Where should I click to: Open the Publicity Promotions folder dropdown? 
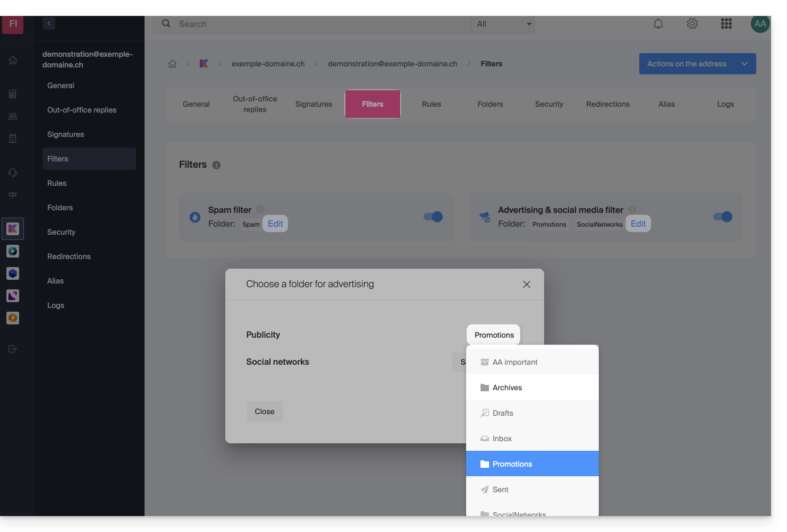494,335
